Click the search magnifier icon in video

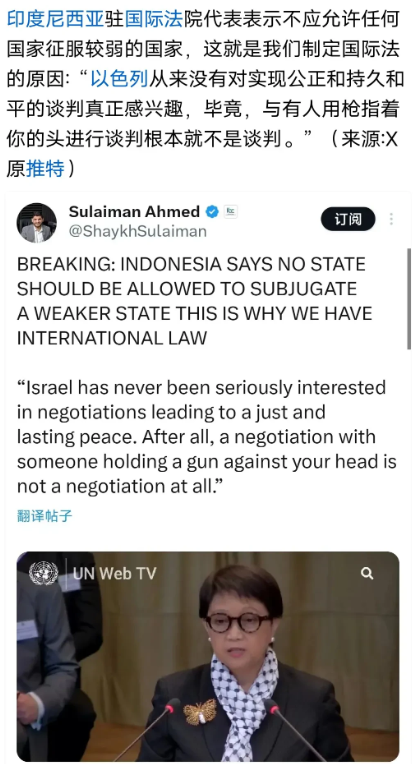[x=367, y=573]
